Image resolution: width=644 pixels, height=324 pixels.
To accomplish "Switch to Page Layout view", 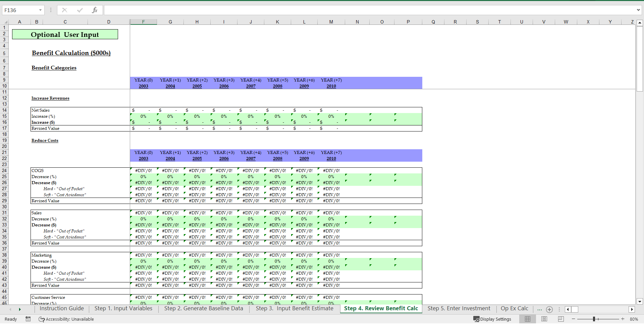I will point(544,319).
